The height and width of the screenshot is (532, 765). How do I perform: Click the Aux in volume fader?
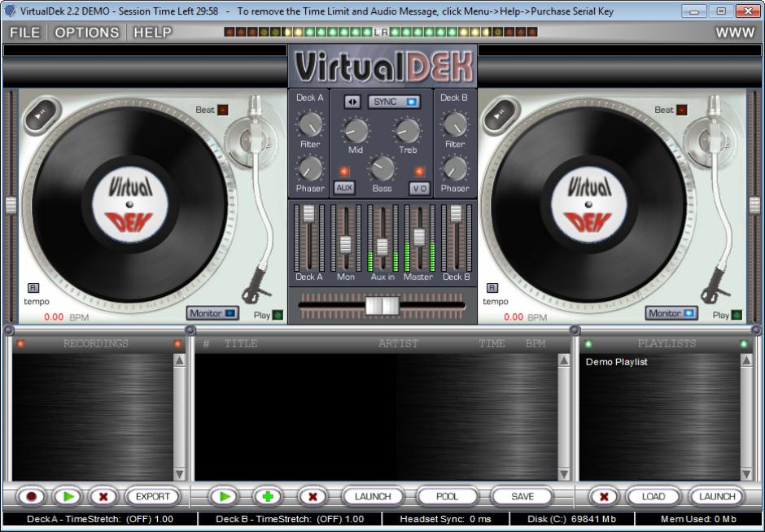click(382, 247)
